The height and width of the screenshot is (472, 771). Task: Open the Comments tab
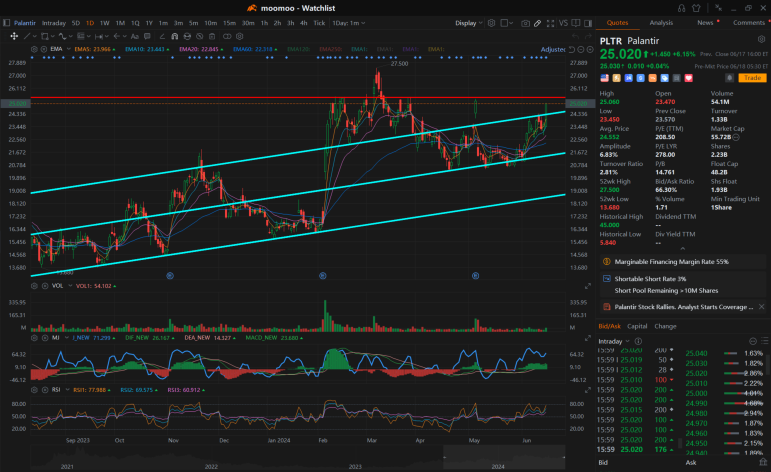tap(749, 23)
